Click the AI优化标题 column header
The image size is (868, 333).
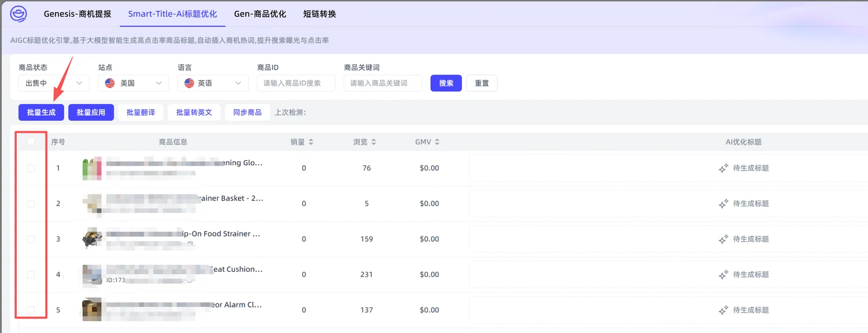pyautogui.click(x=744, y=142)
